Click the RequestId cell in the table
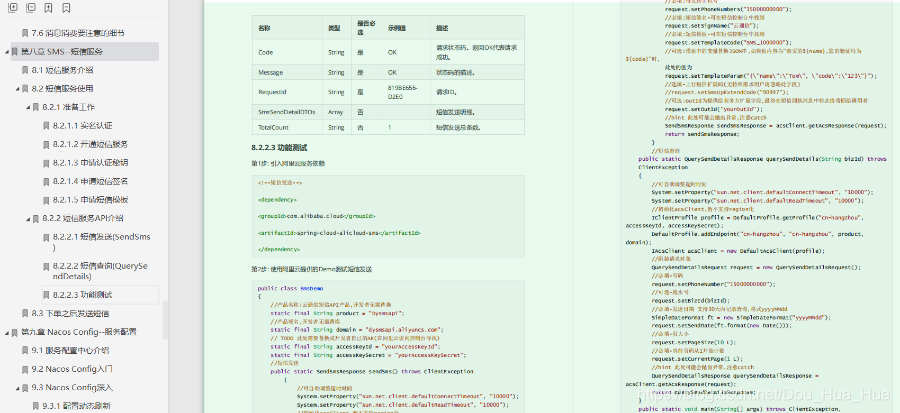 287,92
